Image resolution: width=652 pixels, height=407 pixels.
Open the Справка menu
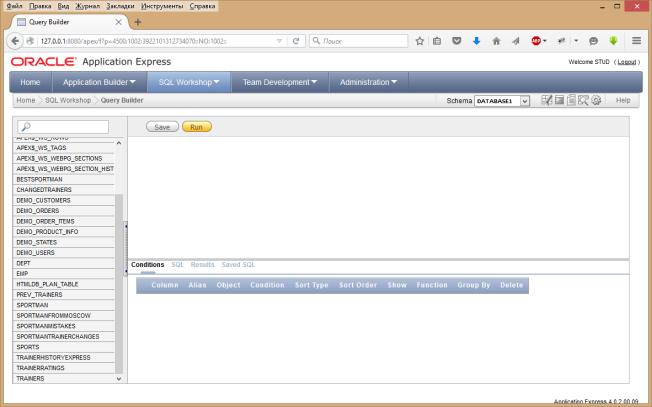coord(203,6)
